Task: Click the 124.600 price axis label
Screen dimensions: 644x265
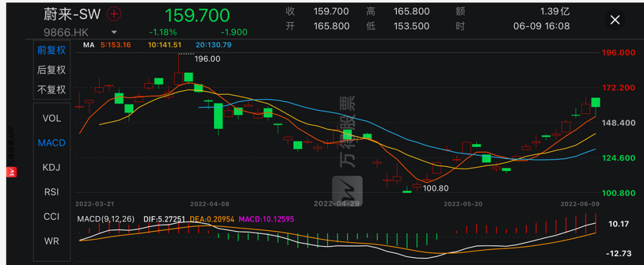Action: click(618, 158)
